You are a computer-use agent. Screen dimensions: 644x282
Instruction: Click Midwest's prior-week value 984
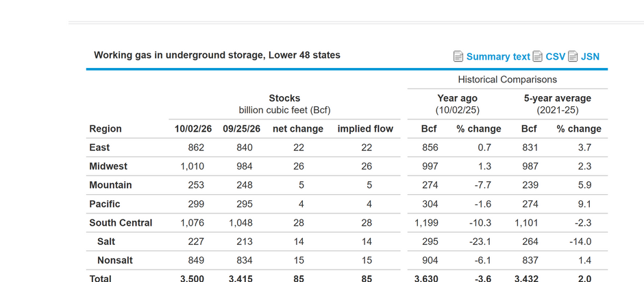(245, 167)
